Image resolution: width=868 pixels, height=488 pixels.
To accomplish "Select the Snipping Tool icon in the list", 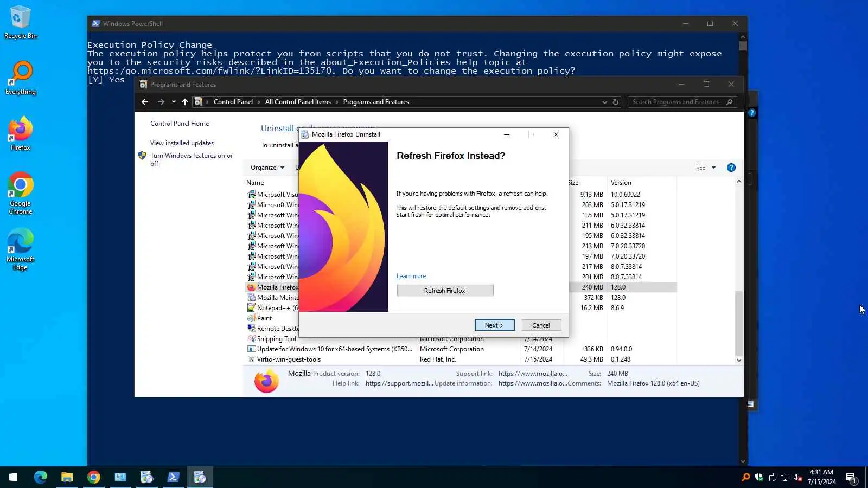I will (252, 339).
